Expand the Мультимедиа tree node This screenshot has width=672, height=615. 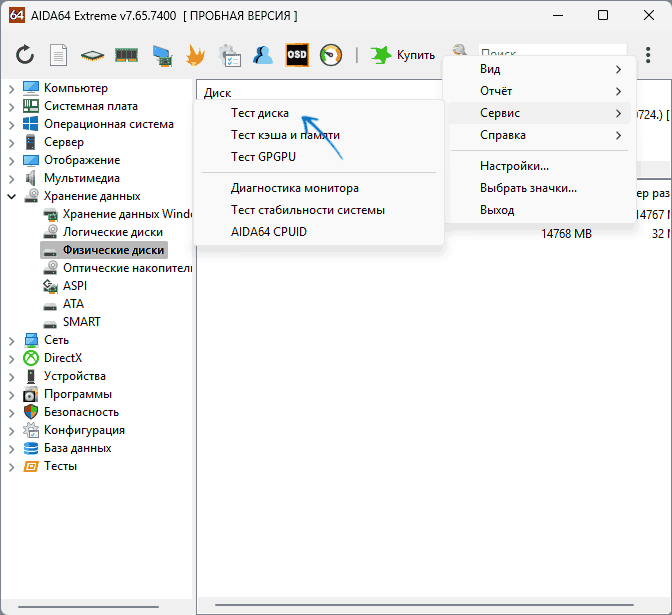coord(12,179)
